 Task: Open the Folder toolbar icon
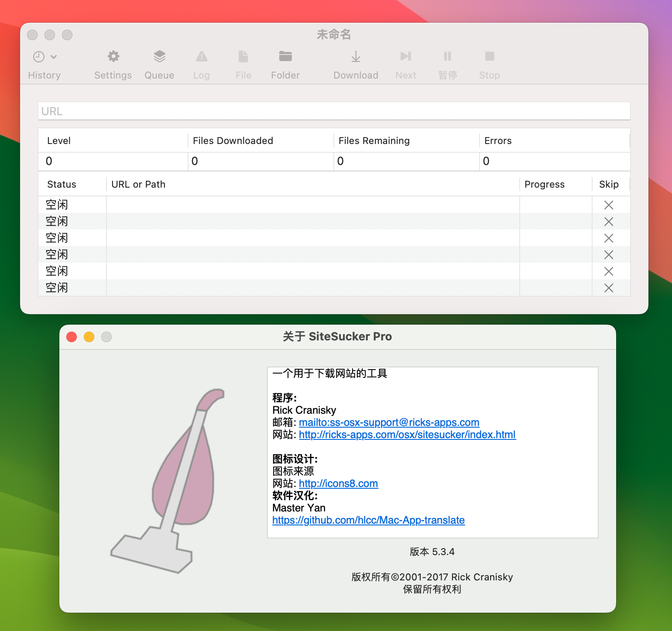pos(285,56)
